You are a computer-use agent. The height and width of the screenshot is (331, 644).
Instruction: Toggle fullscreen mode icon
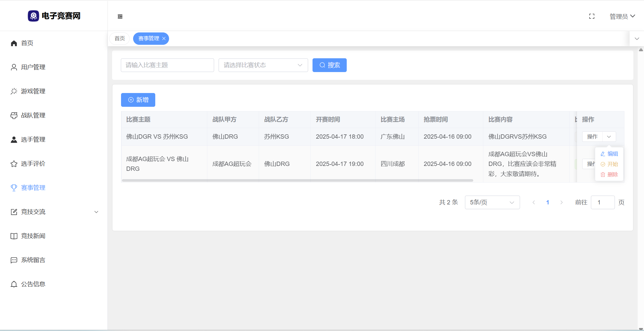(592, 16)
